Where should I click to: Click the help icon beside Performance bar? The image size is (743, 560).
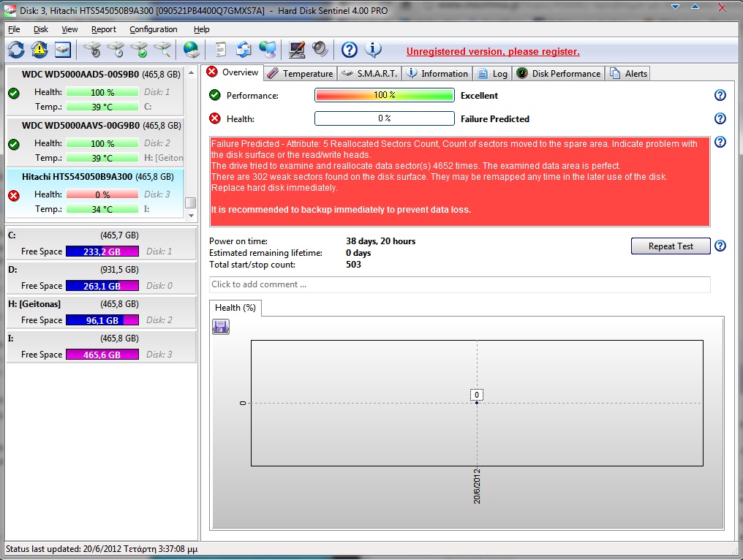720,95
